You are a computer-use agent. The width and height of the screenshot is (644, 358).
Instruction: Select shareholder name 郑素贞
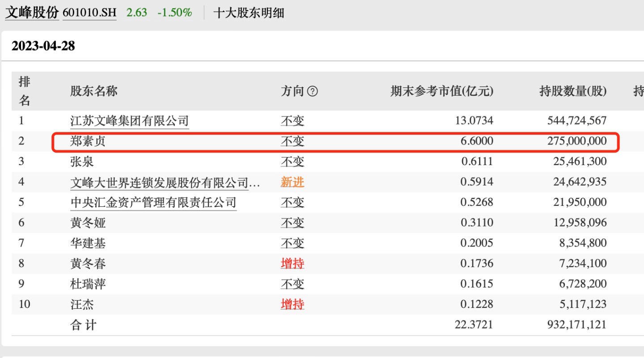(x=88, y=141)
